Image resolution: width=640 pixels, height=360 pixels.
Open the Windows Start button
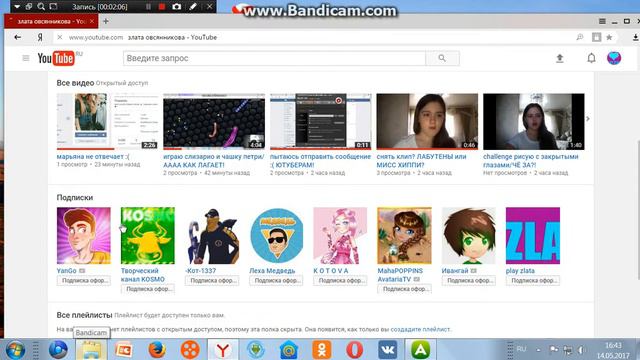coord(15,350)
